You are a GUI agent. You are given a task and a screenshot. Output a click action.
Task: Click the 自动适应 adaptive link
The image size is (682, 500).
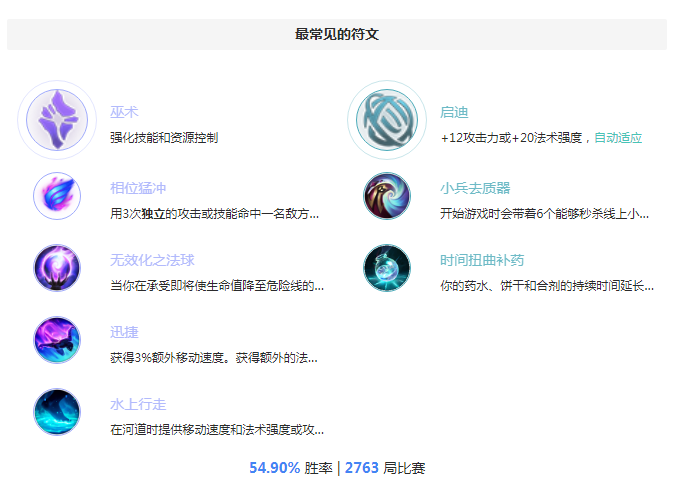pyautogui.click(x=618, y=138)
